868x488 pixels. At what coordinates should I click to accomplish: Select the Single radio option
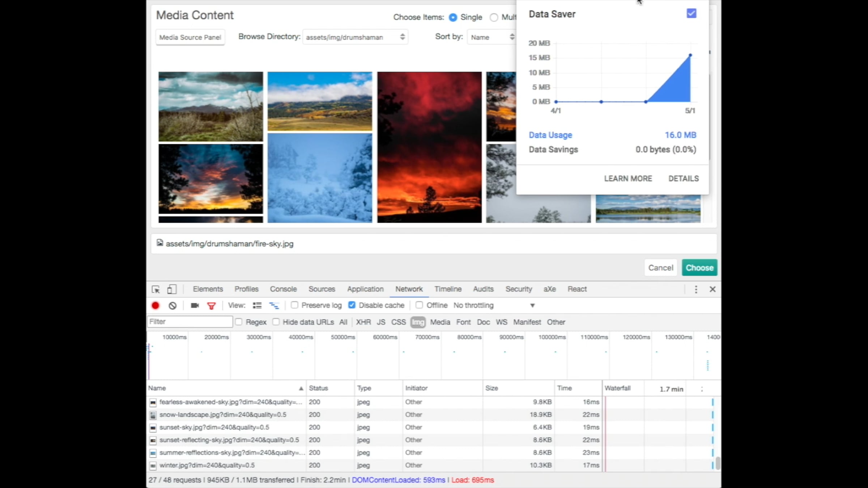(453, 17)
